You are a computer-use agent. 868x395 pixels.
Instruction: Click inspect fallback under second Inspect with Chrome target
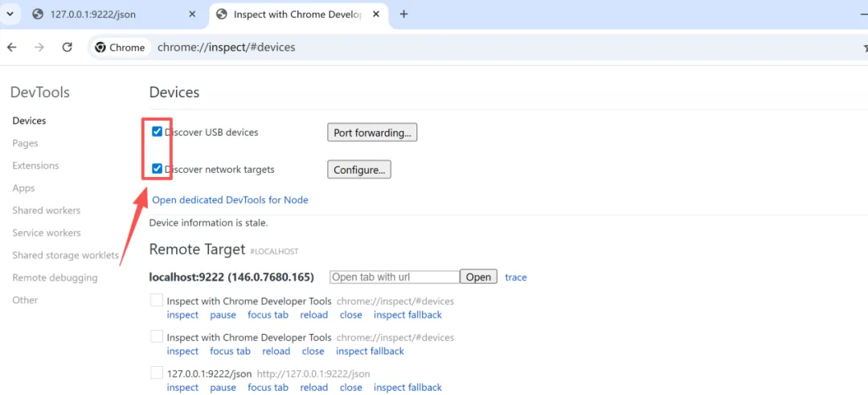[x=371, y=352]
